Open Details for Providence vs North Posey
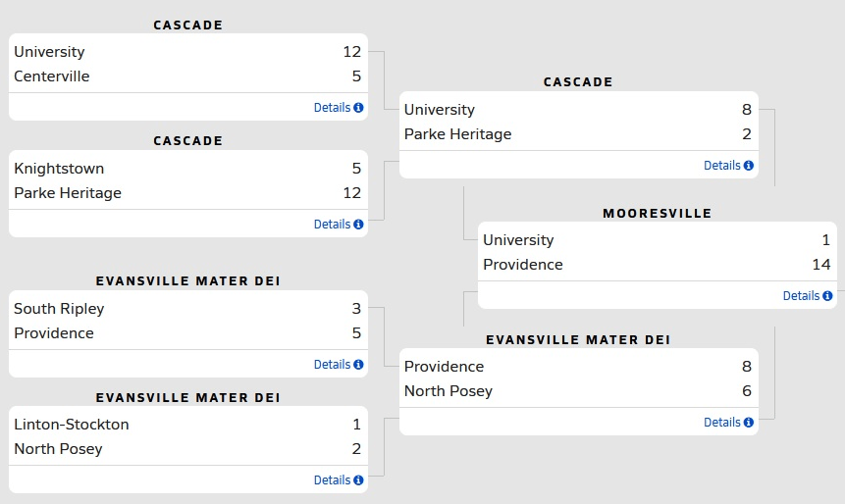The width and height of the screenshot is (845, 504). [x=721, y=423]
